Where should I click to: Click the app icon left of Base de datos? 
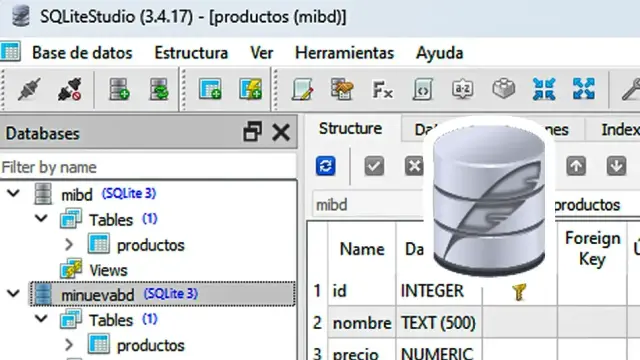(10, 52)
